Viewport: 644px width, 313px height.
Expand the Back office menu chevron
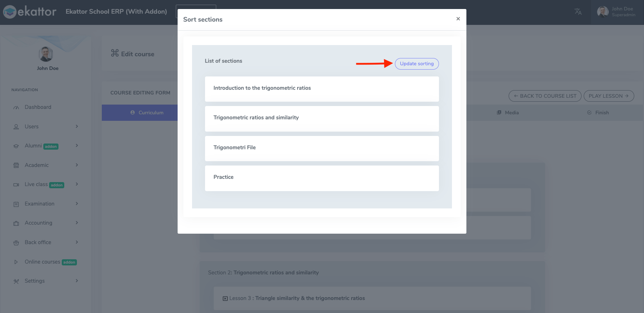point(77,242)
